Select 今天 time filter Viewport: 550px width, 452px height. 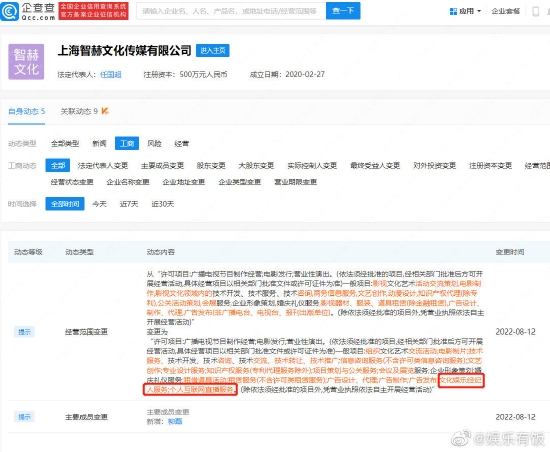(x=99, y=204)
